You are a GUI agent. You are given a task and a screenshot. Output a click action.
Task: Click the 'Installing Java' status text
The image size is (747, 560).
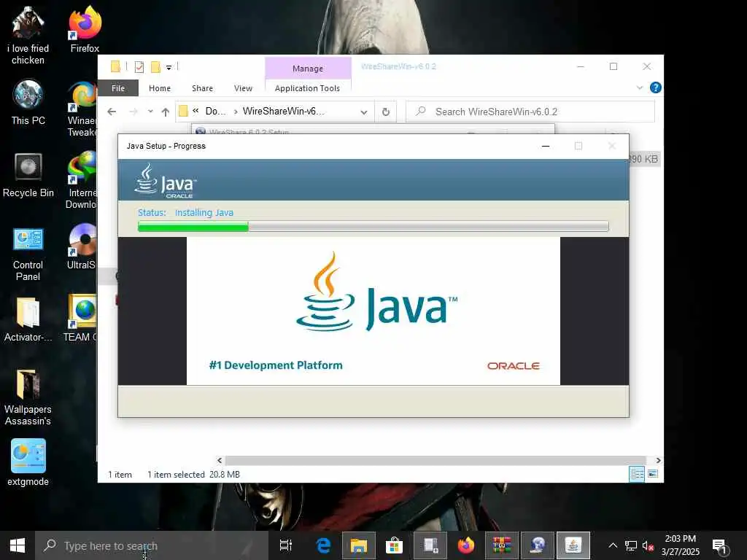204,213
